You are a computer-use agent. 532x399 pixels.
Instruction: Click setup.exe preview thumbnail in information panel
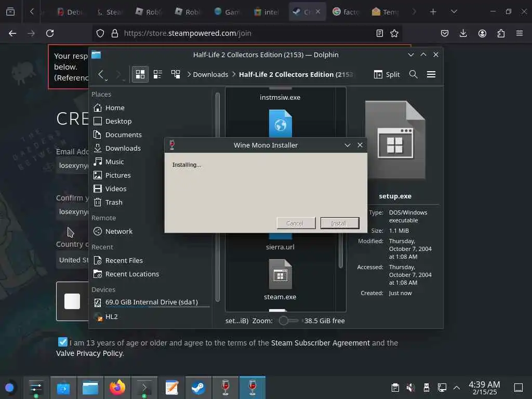coord(395,140)
